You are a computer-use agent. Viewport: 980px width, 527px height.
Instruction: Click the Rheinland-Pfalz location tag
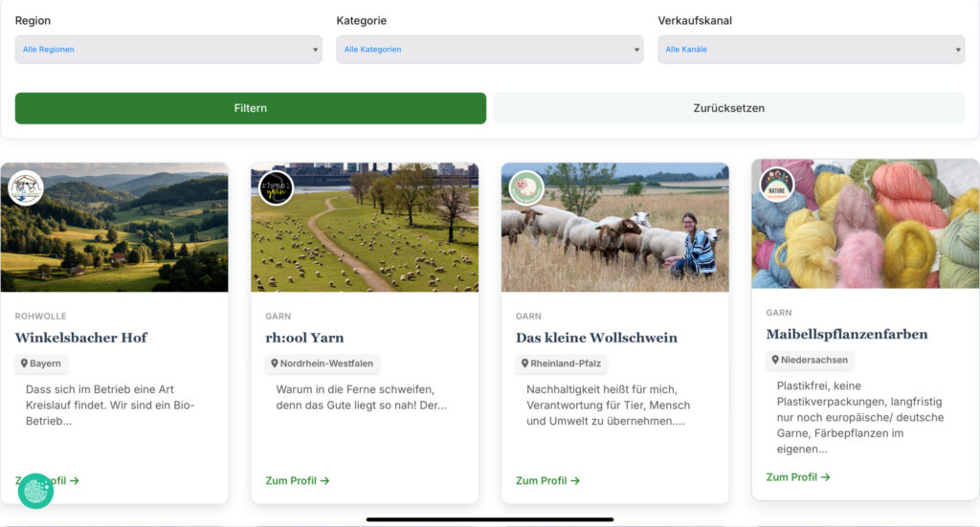[562, 364]
